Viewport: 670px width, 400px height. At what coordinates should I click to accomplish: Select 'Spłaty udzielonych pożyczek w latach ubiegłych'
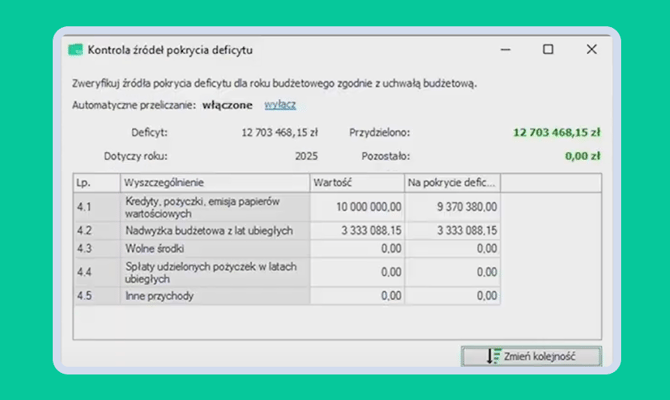pos(214,272)
